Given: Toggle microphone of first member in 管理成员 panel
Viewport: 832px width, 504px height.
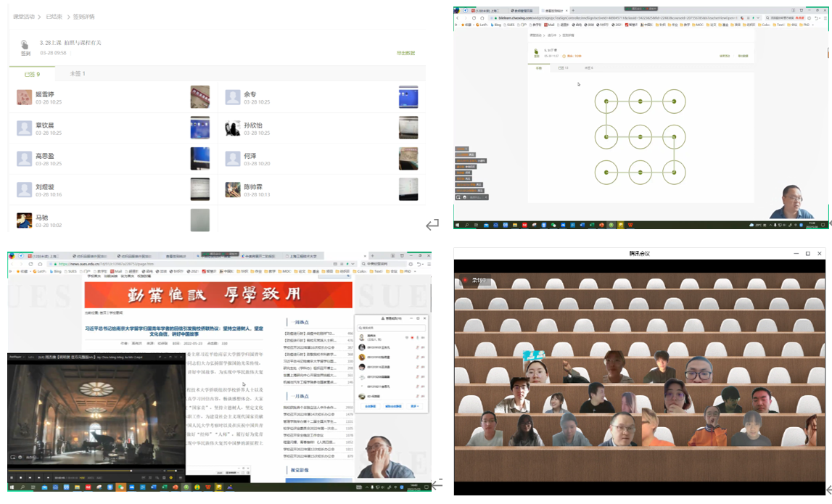Looking at the screenshot, I should point(417,337).
